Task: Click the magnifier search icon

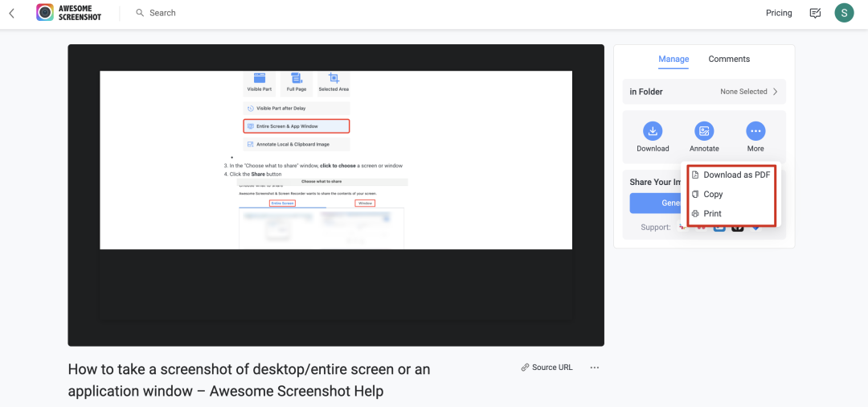Action: click(140, 13)
